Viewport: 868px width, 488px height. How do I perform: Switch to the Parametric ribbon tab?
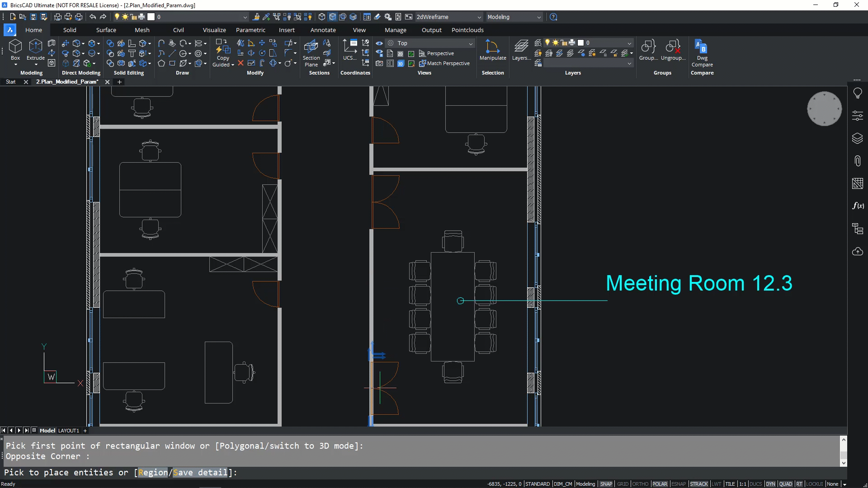click(x=250, y=30)
